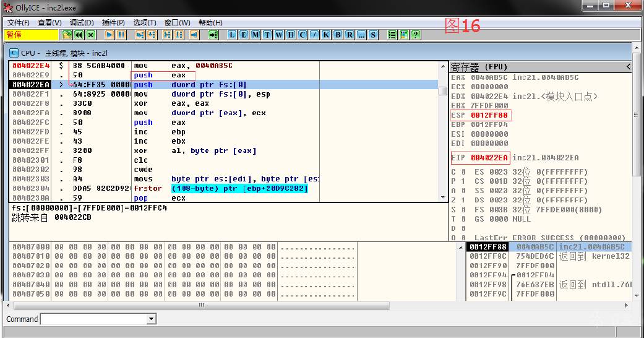The height and width of the screenshot is (338, 644).
Task: Click the registers panel left-arrow switch
Action: (x=629, y=67)
